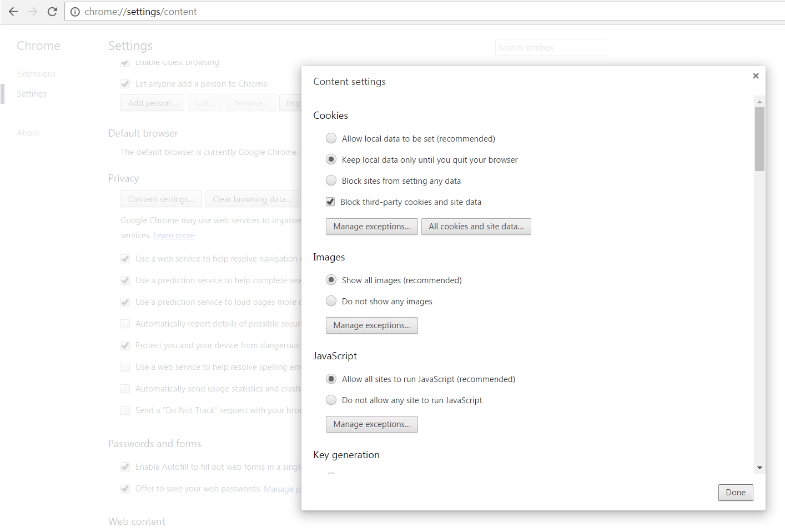This screenshot has height=532, width=785.
Task: Toggle Offer to save your web passwords
Action: (125, 489)
